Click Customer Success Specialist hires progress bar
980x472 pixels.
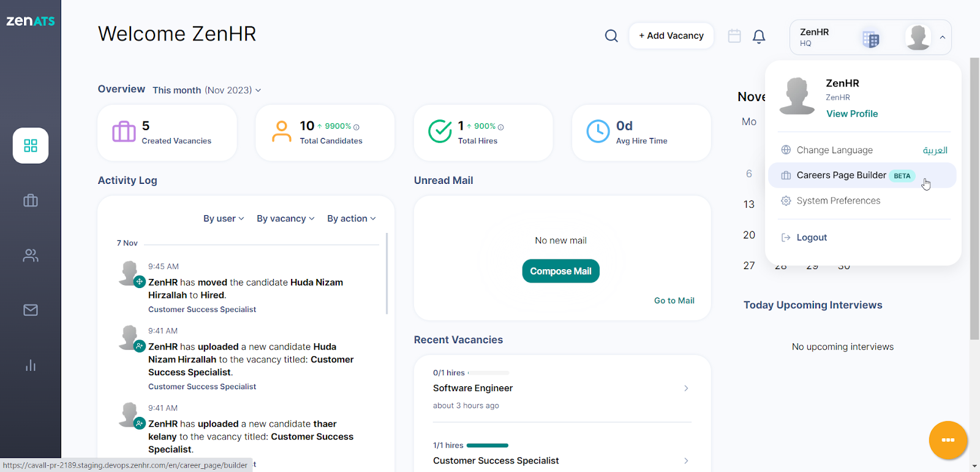coord(488,445)
